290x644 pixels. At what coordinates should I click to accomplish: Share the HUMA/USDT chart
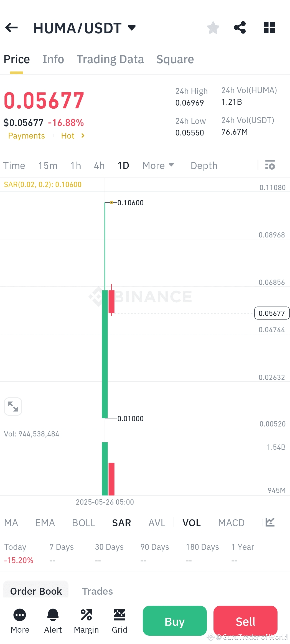240,28
